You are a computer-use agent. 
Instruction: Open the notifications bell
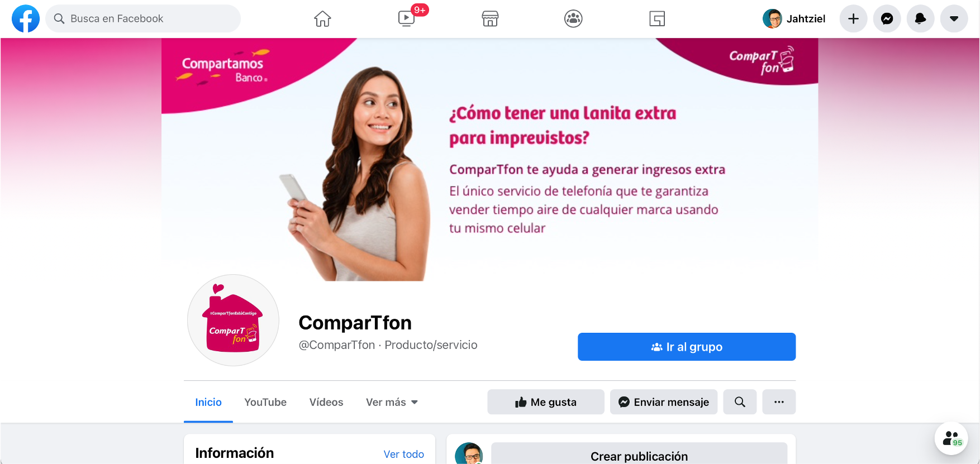(920, 18)
